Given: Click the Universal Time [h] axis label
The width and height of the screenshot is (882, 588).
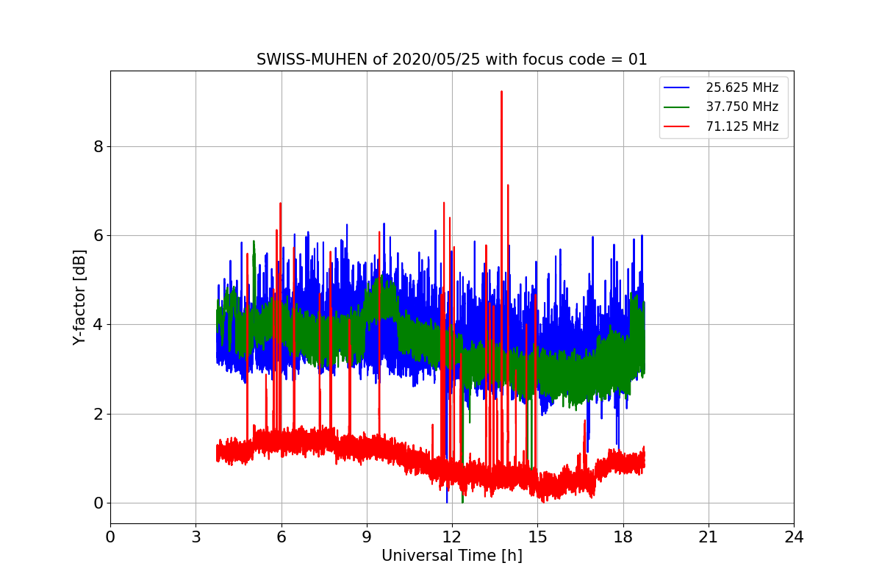Looking at the screenshot, I should pyautogui.click(x=451, y=556).
